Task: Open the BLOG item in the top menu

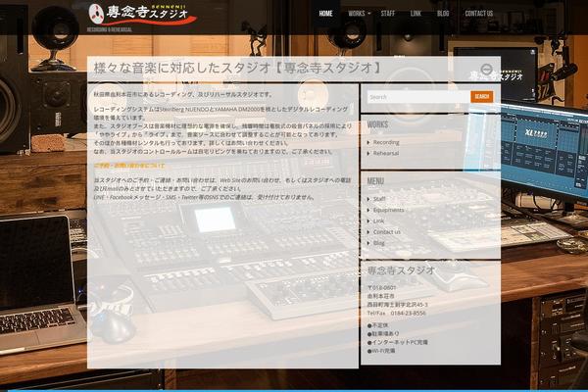Action: point(443,14)
